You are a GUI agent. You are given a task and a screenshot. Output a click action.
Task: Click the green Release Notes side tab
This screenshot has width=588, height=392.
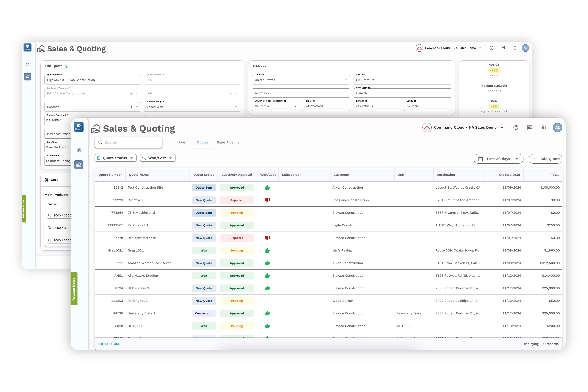point(74,289)
